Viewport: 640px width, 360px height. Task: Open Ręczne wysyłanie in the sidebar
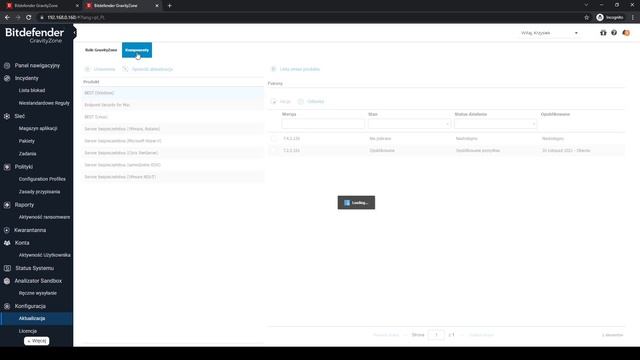[x=38, y=293]
